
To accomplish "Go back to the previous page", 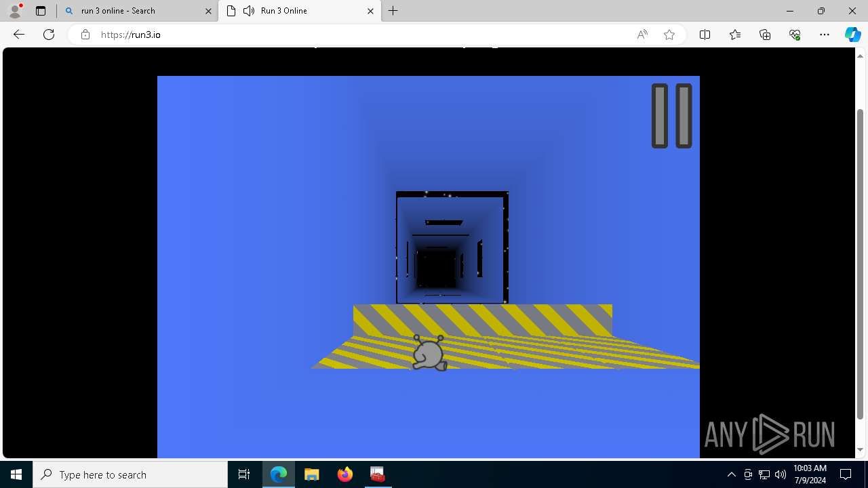I will coord(19,35).
